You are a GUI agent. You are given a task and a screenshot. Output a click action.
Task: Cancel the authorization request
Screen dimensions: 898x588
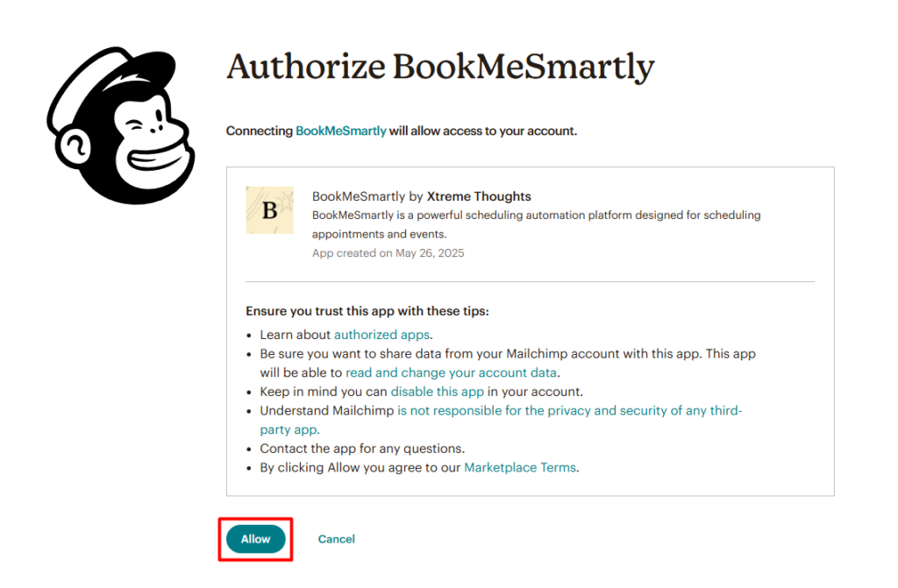pyautogui.click(x=337, y=540)
